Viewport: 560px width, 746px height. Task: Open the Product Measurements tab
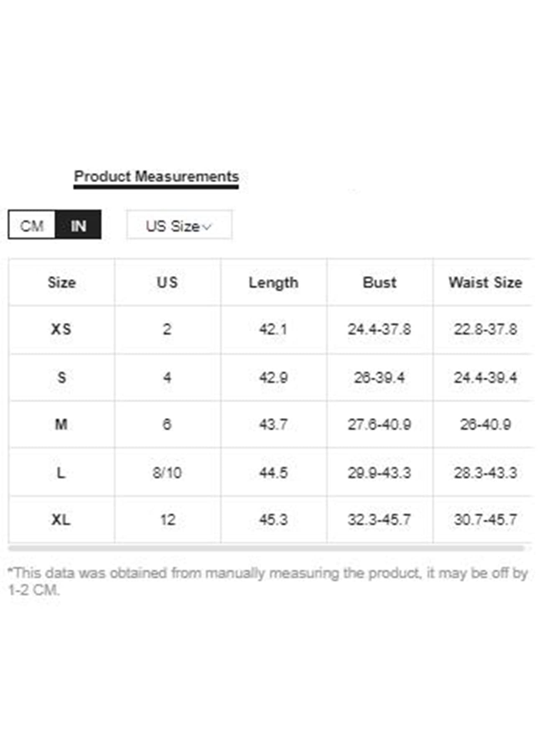pyautogui.click(x=156, y=177)
